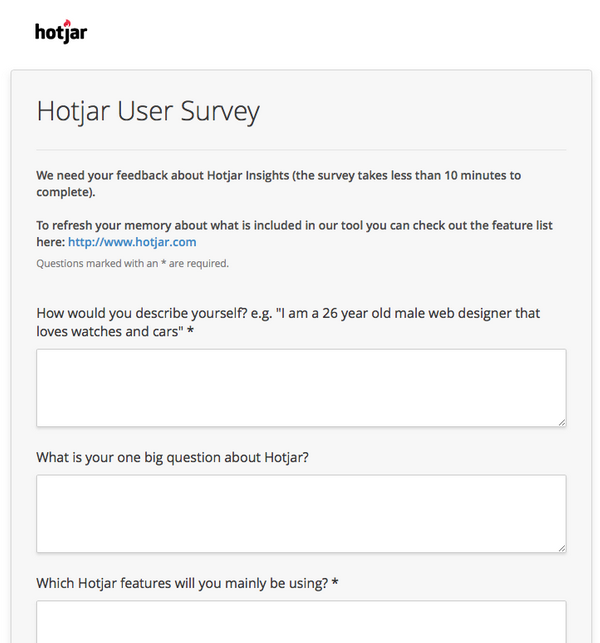Click the "Questions marked with an *" note
Viewport: 600px width, 643px height.
(132, 263)
